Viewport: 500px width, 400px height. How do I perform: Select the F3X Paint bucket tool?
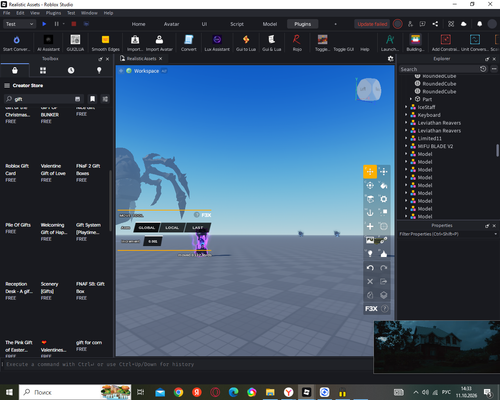point(384,185)
